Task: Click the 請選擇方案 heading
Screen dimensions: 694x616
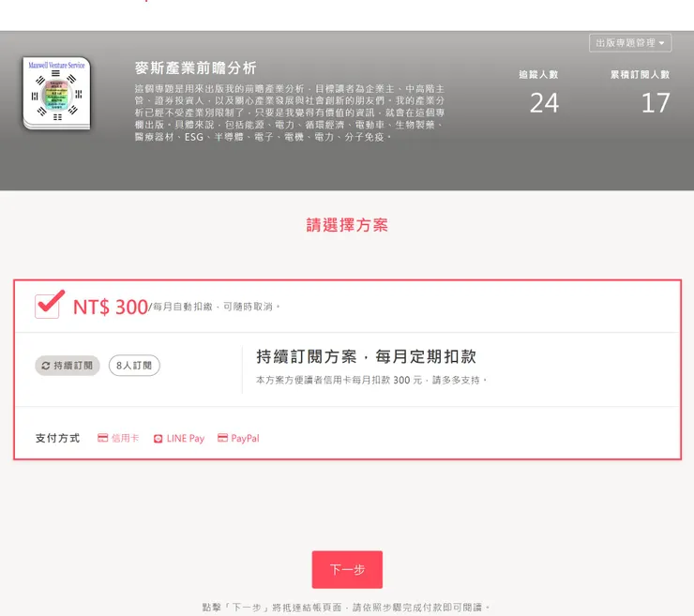Action: point(347,225)
